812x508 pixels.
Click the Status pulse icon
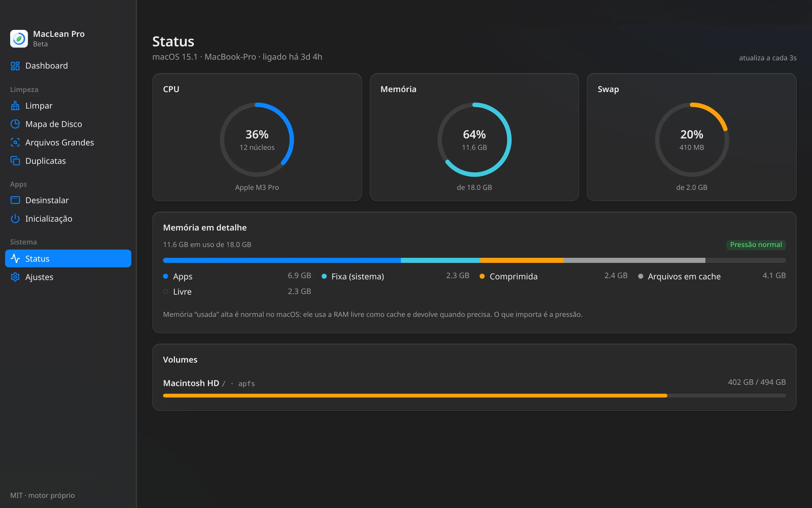15,258
